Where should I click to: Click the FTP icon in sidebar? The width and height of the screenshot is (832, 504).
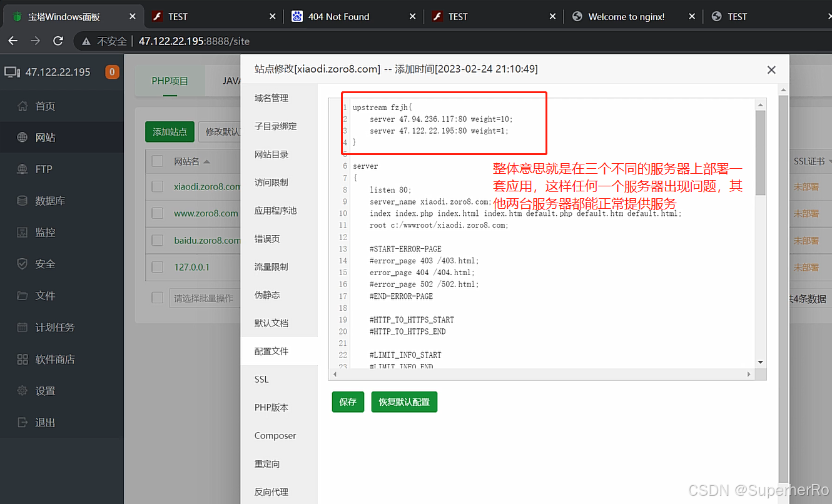(x=23, y=169)
